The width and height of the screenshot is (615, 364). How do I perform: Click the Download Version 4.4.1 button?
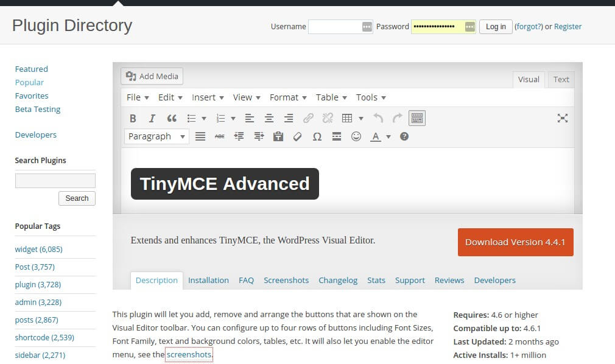(x=515, y=242)
